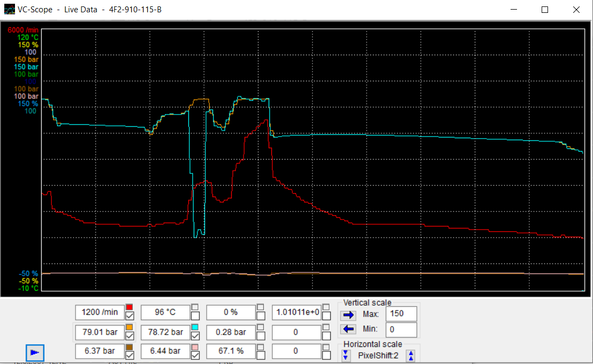Click the VC-Scope icon in the title bar
Screen dimensions: 593x364
[x=10, y=10]
